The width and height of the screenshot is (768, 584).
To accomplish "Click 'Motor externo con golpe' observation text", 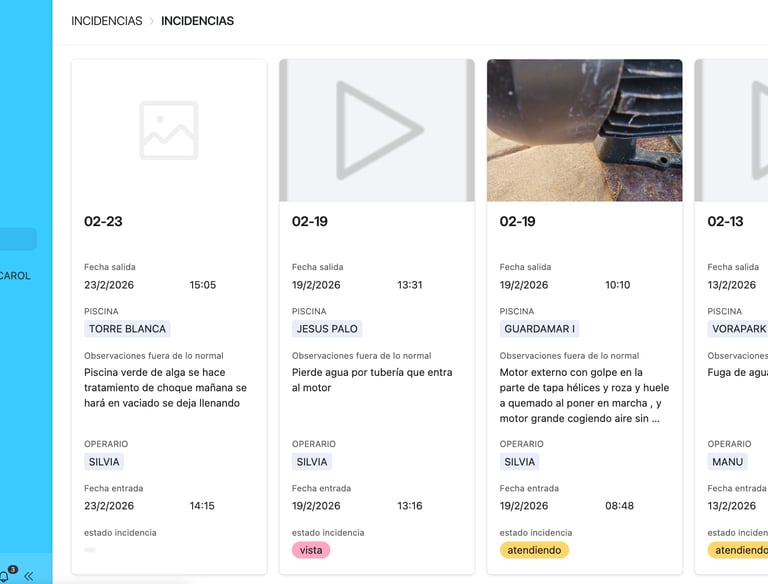I will click(584, 395).
